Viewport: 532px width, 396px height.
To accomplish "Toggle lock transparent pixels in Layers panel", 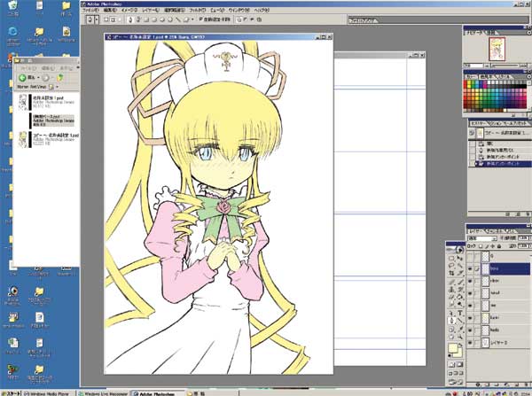I will [481, 246].
